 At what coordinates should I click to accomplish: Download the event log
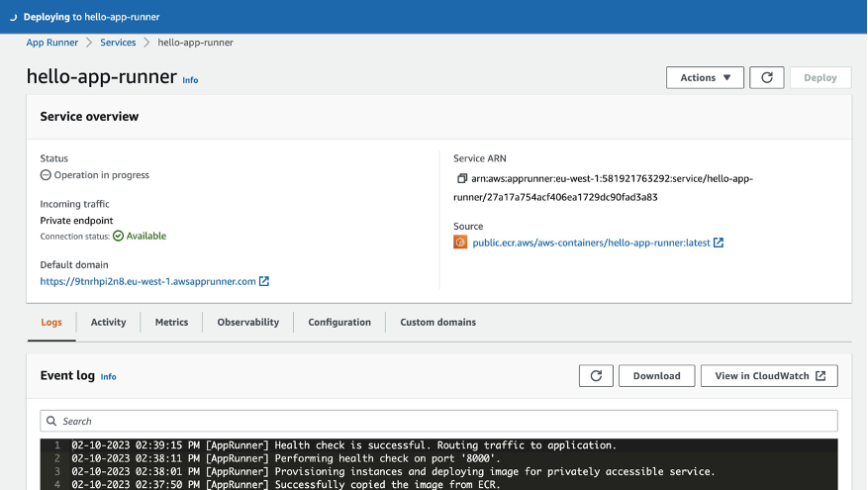656,376
